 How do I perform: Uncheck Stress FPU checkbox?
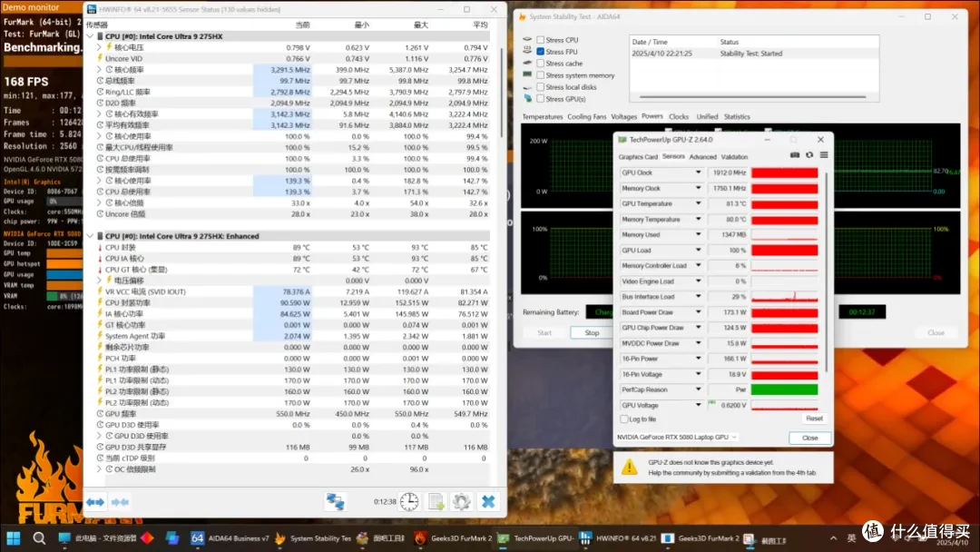tap(541, 52)
